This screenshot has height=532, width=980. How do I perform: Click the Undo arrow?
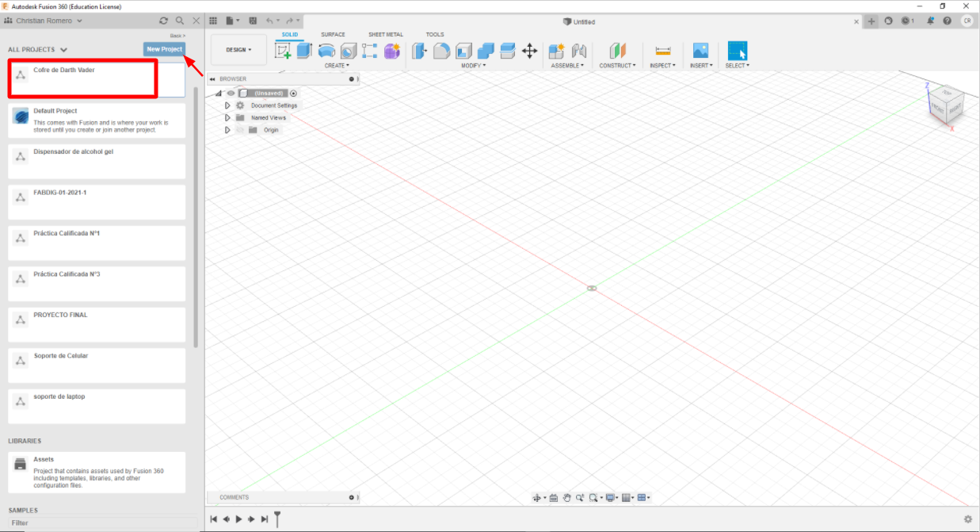tap(270, 21)
